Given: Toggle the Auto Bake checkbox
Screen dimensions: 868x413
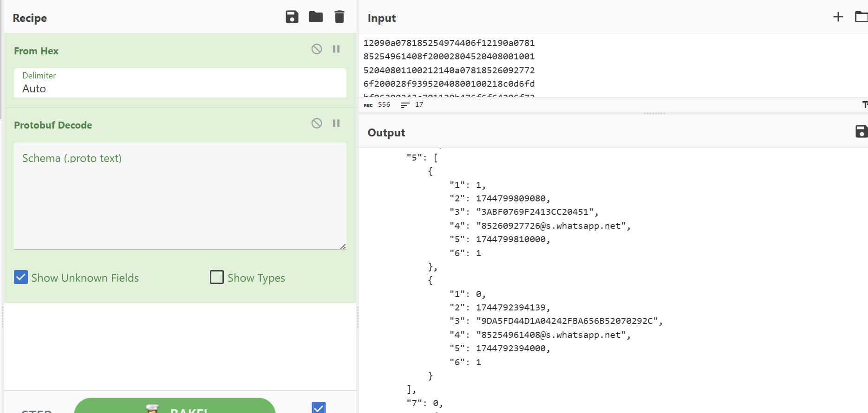Looking at the screenshot, I should point(319,408).
